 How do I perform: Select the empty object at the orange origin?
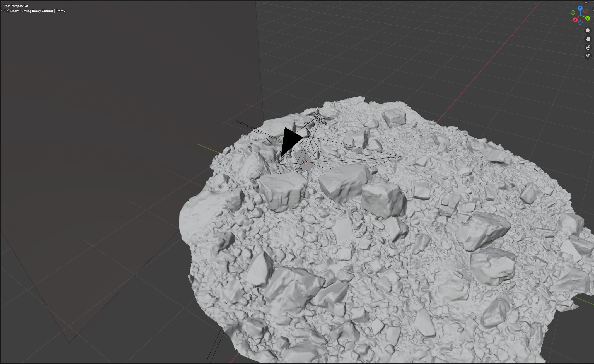pos(305,161)
